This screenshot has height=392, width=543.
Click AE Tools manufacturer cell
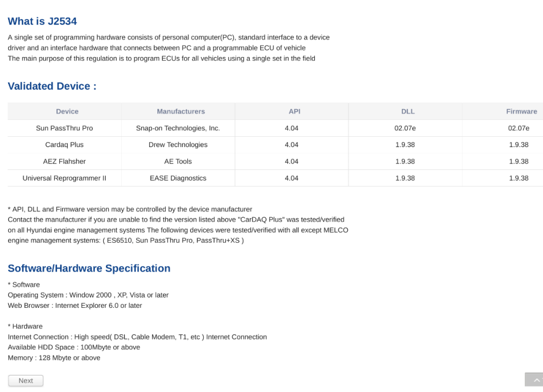[178, 161]
